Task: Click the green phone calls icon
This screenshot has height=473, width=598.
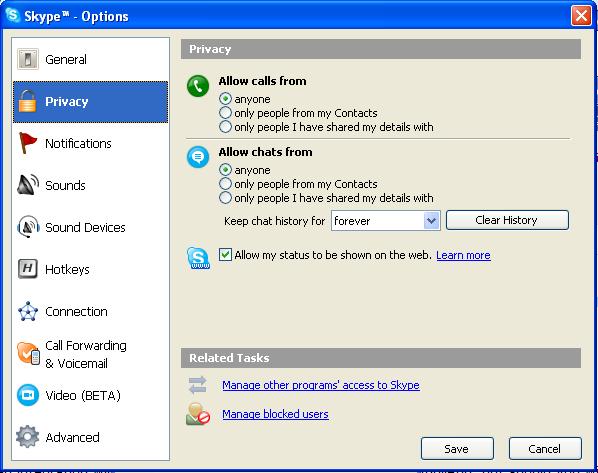Action: click(x=198, y=86)
